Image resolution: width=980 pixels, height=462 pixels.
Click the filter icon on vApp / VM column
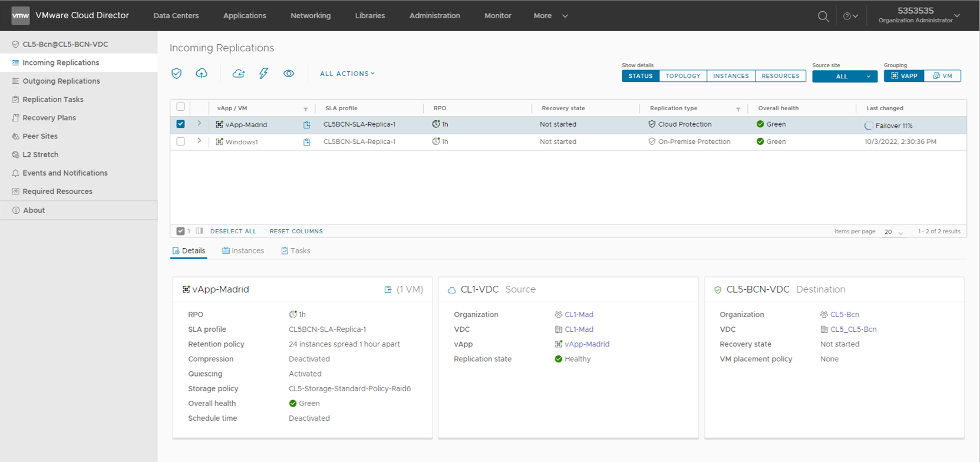tap(305, 109)
